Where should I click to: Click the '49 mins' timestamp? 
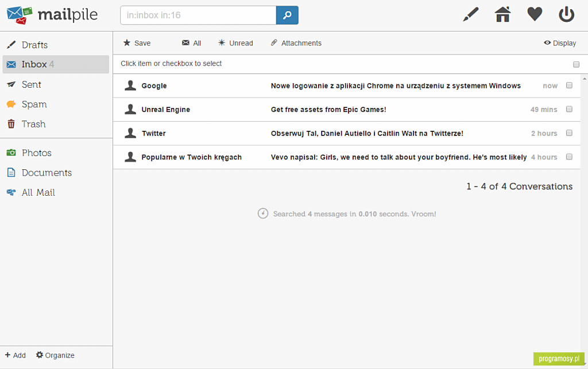click(544, 110)
